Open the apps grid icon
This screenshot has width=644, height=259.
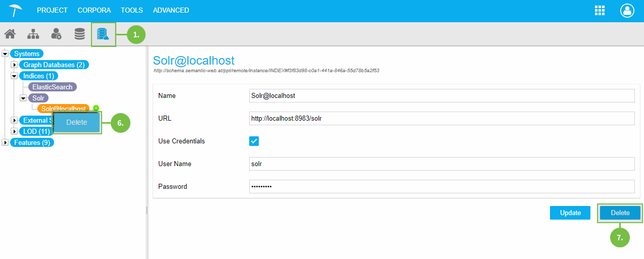[x=600, y=11]
